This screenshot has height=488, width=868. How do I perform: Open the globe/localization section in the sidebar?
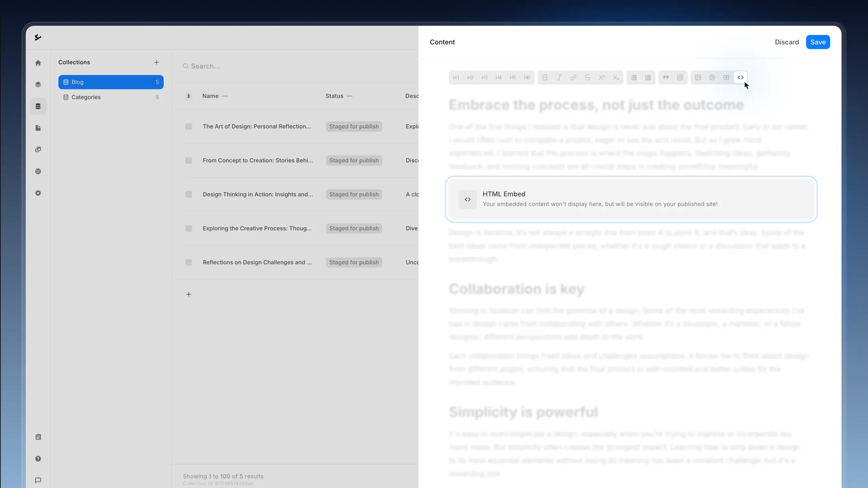(x=38, y=172)
